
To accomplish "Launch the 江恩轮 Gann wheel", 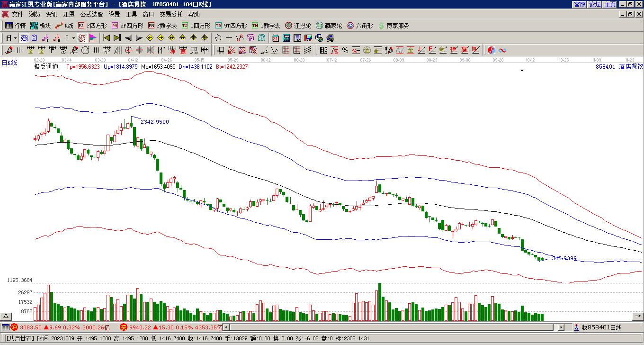I will pyautogui.click(x=298, y=26).
